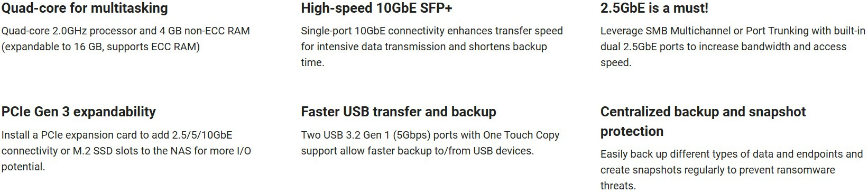Select the 'High-speed 10GbE SFP+' heading

click(376, 8)
